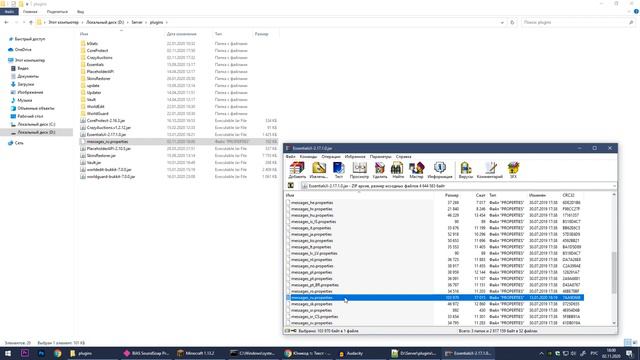Open the Вид tab in Explorer
The height and width of the screenshot is (360, 640).
pos(80,12)
